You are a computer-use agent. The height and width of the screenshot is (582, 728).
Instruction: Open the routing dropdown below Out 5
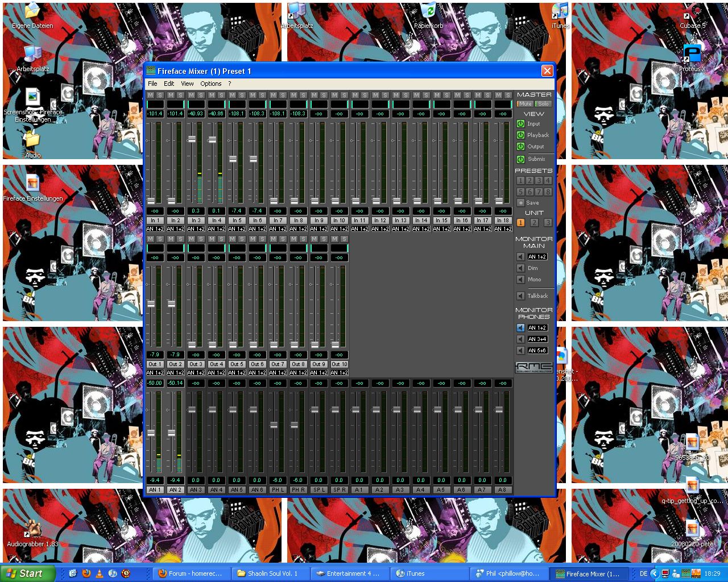pyautogui.click(x=237, y=373)
